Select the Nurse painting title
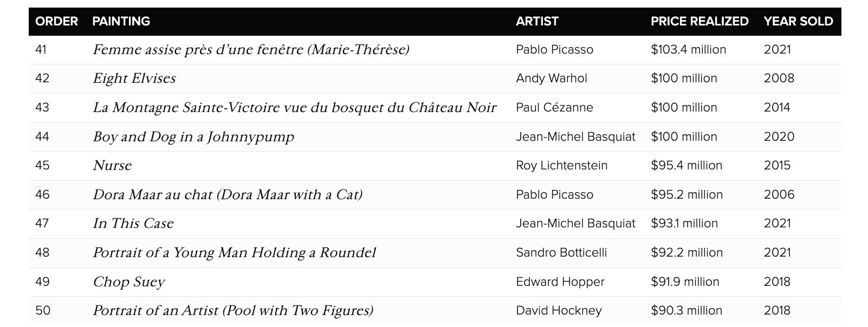 pos(112,166)
